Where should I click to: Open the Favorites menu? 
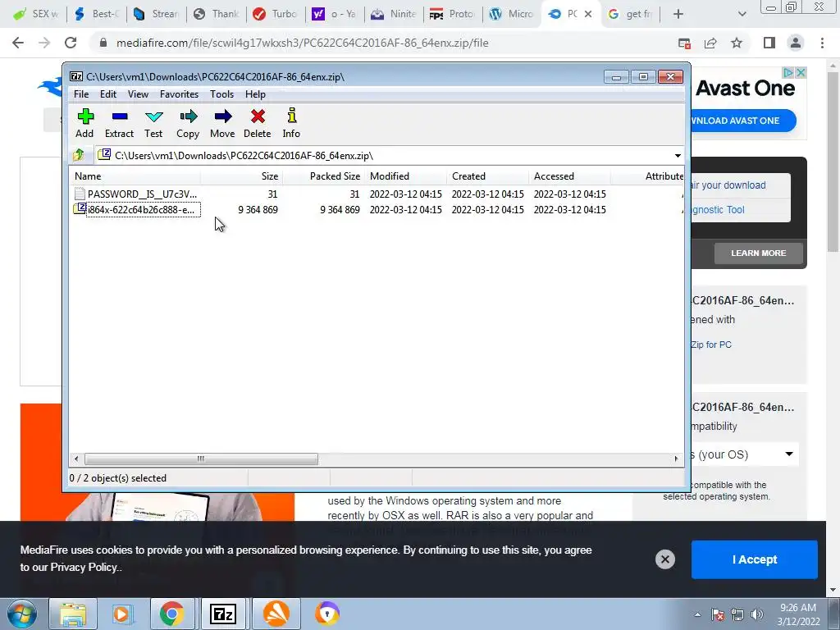179,94
